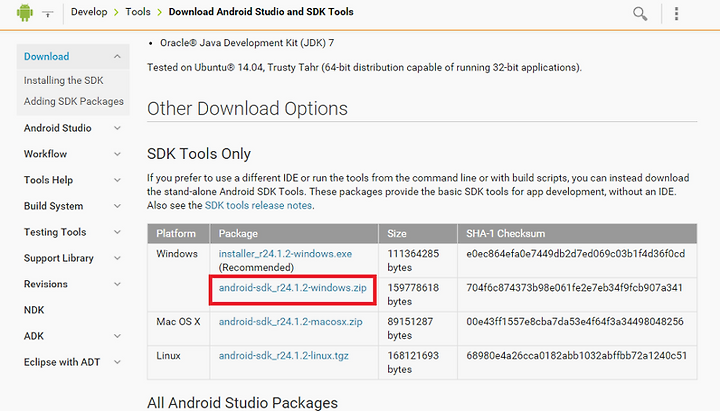Download installer_r24.1.2-windows.exe
720x411 pixels.
tap(285, 254)
